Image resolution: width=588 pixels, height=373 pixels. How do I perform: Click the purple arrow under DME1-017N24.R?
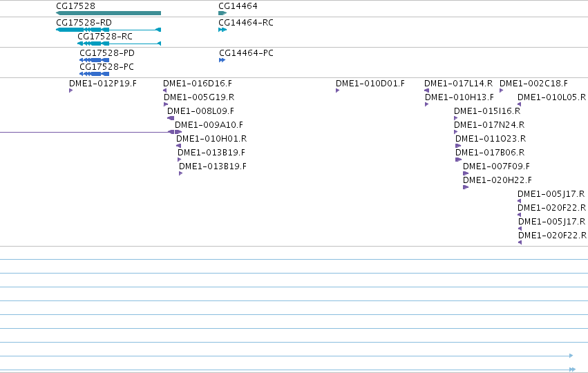click(x=456, y=132)
